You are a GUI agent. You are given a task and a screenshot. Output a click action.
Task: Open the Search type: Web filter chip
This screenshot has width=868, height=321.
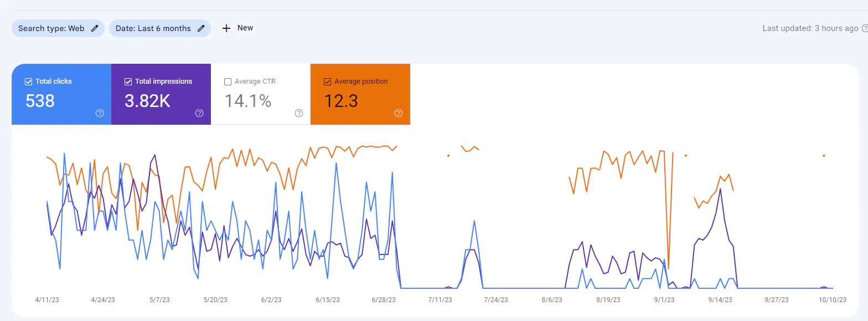58,28
